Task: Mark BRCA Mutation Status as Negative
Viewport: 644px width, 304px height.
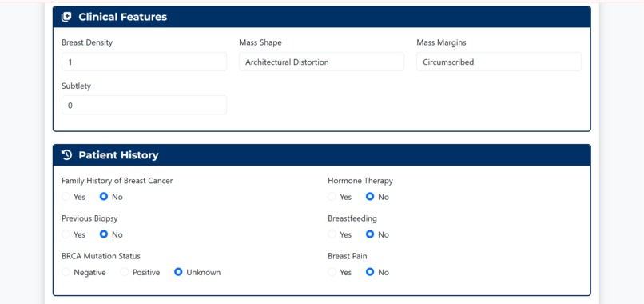Action: tap(66, 272)
